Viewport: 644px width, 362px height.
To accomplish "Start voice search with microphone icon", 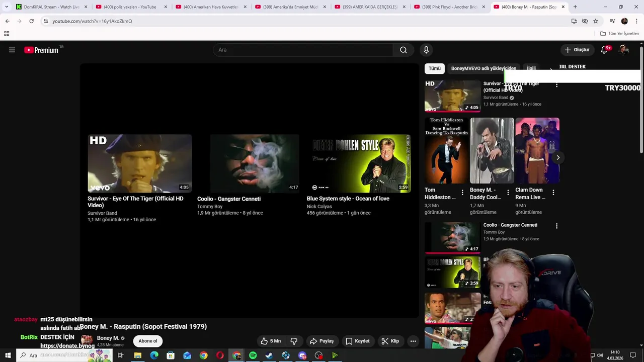I will pyautogui.click(x=426, y=50).
